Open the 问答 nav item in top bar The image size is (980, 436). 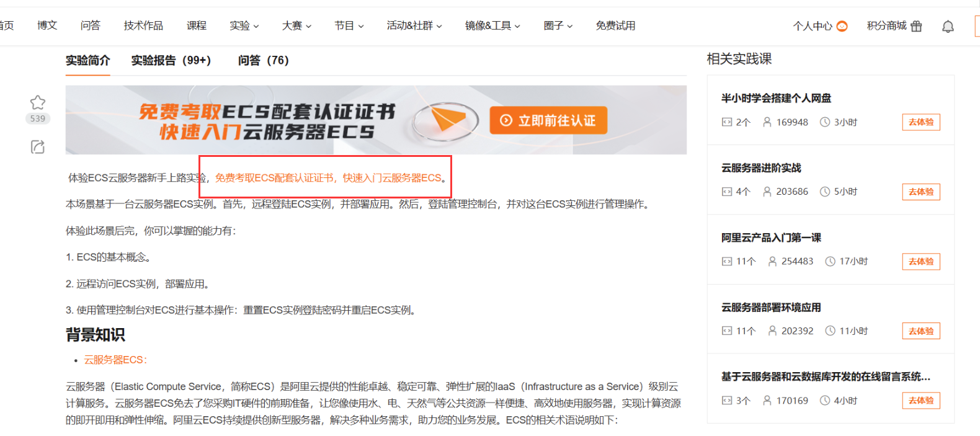(90, 25)
